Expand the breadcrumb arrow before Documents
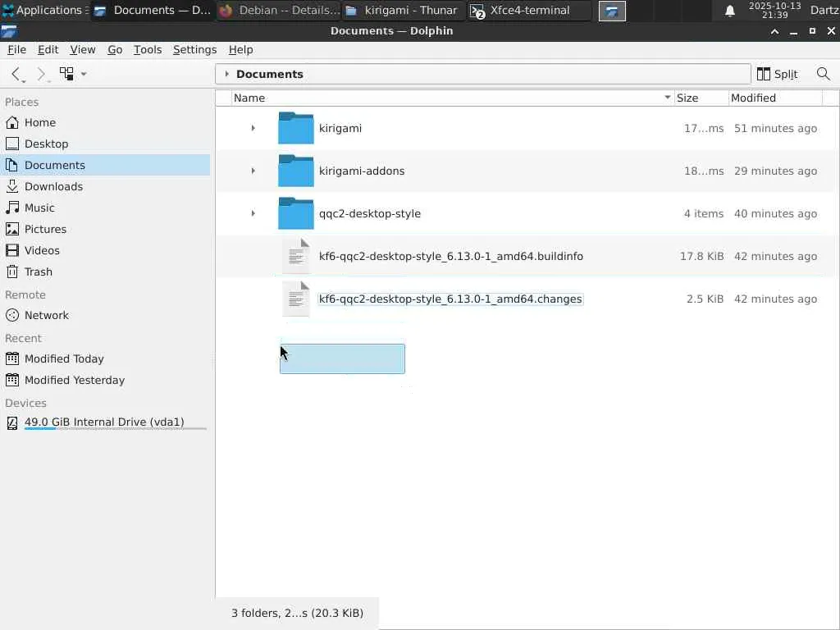The image size is (840, 630). click(x=226, y=74)
